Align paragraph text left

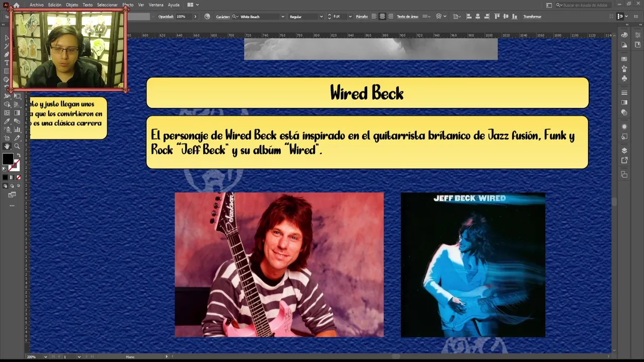click(x=374, y=16)
